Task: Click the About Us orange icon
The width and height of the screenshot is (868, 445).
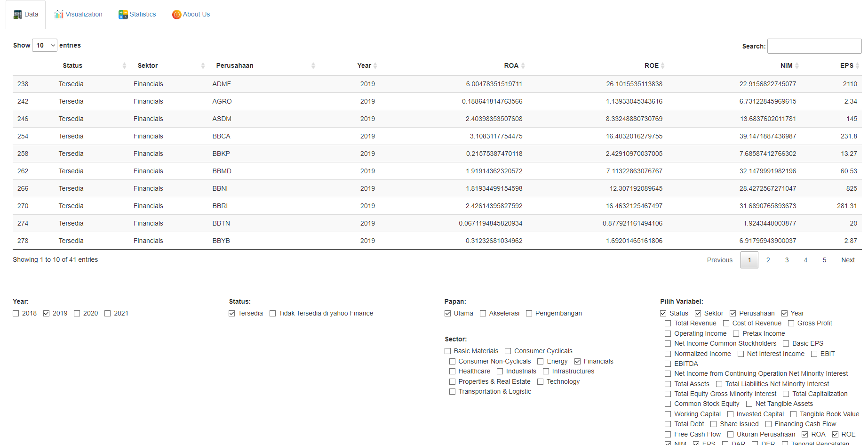Action: [176, 15]
